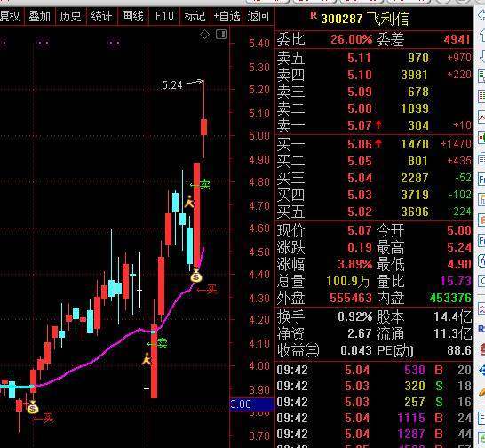Select 卖四 price 5.10
Viewport: 485px width, 448px height.
point(359,75)
